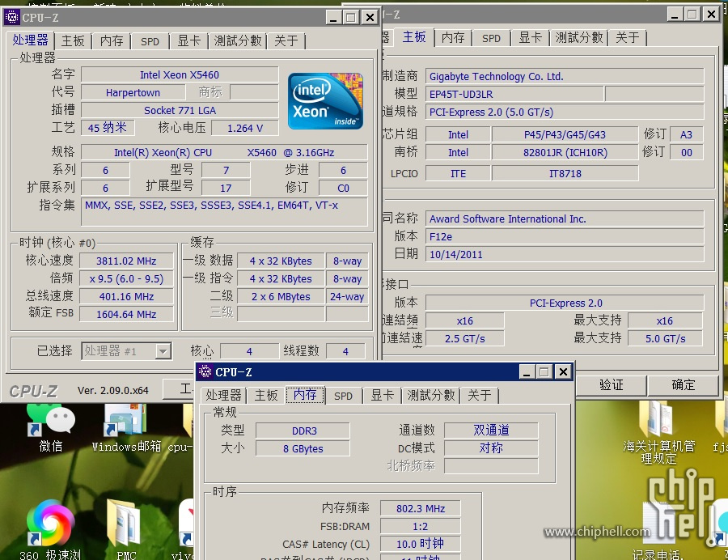
Task: Select 显卡 tab in the mainboard CPU-Z window
Action: click(x=530, y=37)
